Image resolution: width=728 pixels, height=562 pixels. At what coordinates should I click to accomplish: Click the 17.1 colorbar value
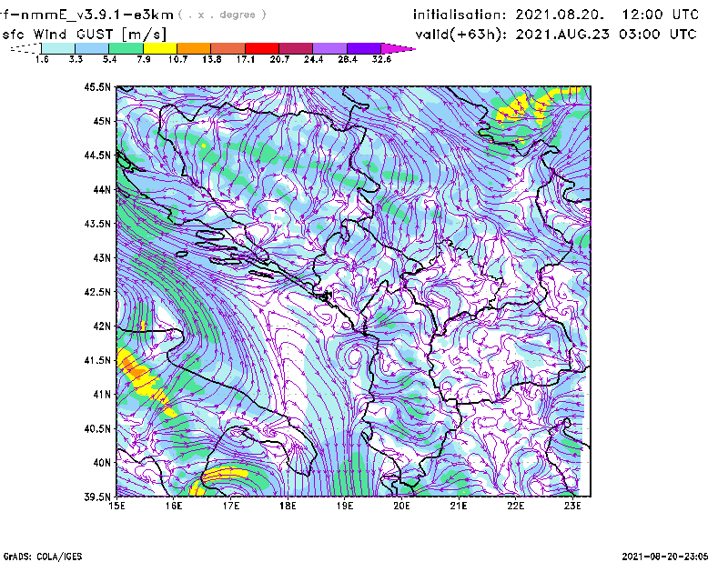click(x=245, y=59)
